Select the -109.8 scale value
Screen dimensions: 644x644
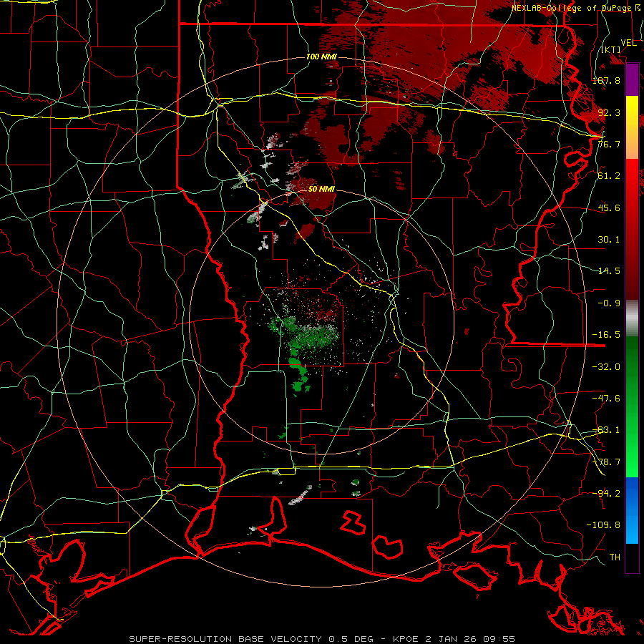pos(603,525)
